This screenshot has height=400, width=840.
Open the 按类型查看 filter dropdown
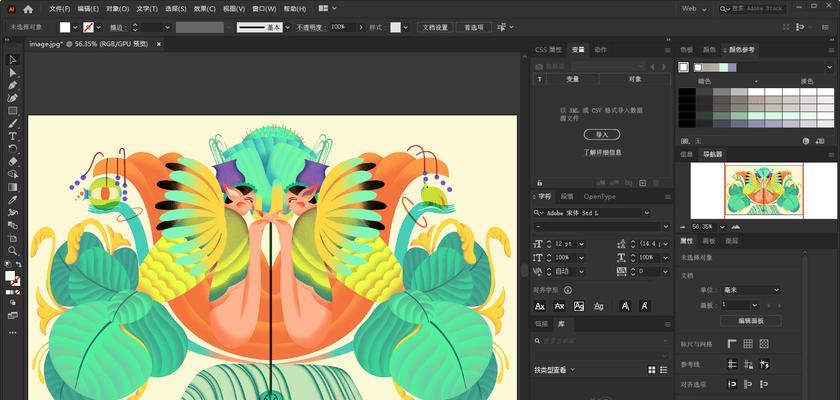(554, 369)
